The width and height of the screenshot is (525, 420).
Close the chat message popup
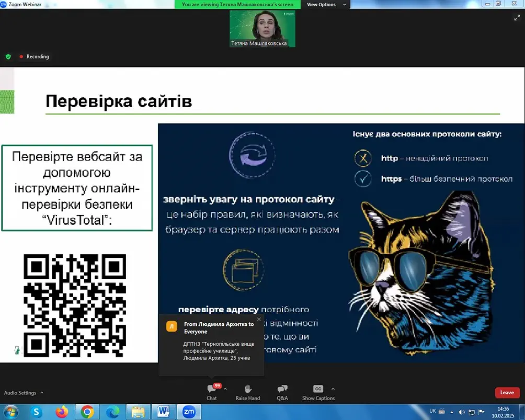[259, 319]
